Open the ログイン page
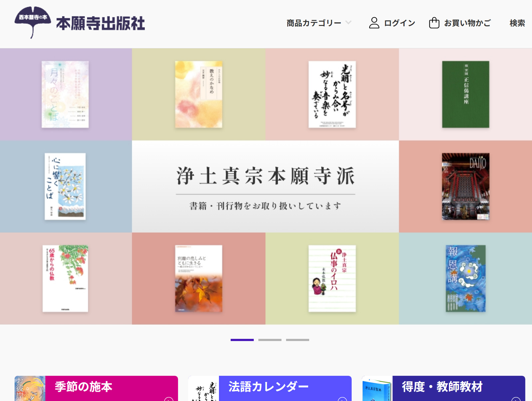The height and width of the screenshot is (401, 532). 399,23
